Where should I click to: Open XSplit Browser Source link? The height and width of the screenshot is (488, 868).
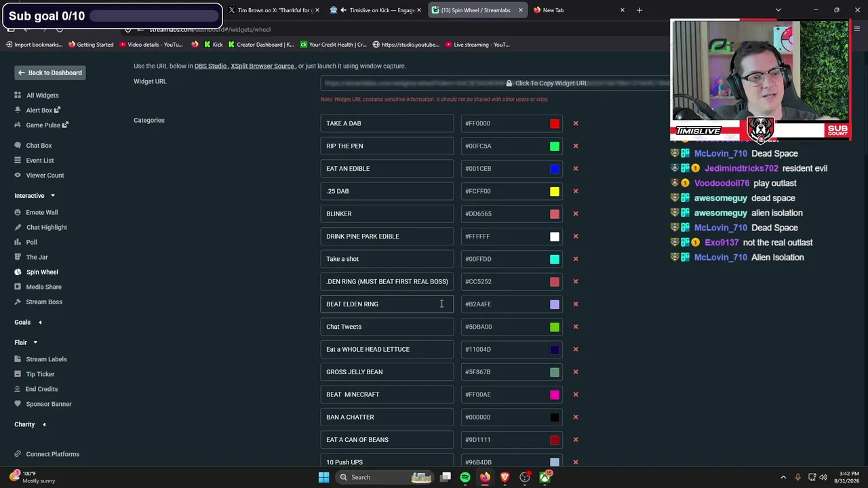262,66
